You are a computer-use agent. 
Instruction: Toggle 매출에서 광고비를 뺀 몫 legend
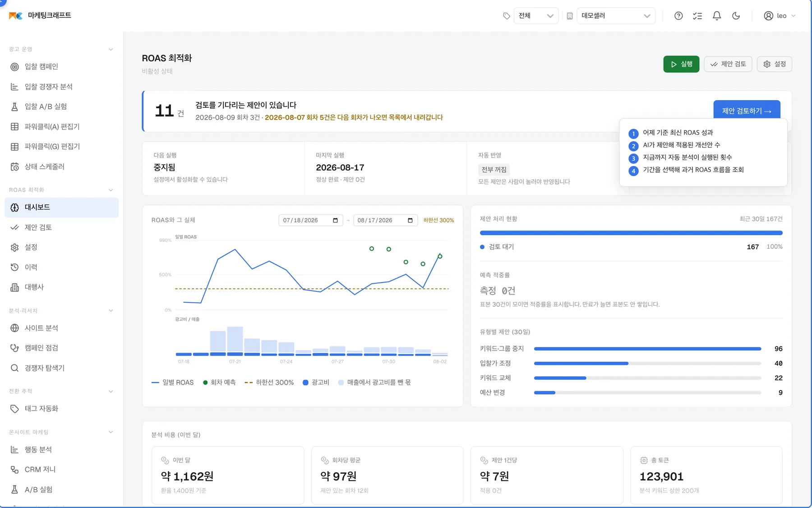coord(375,383)
